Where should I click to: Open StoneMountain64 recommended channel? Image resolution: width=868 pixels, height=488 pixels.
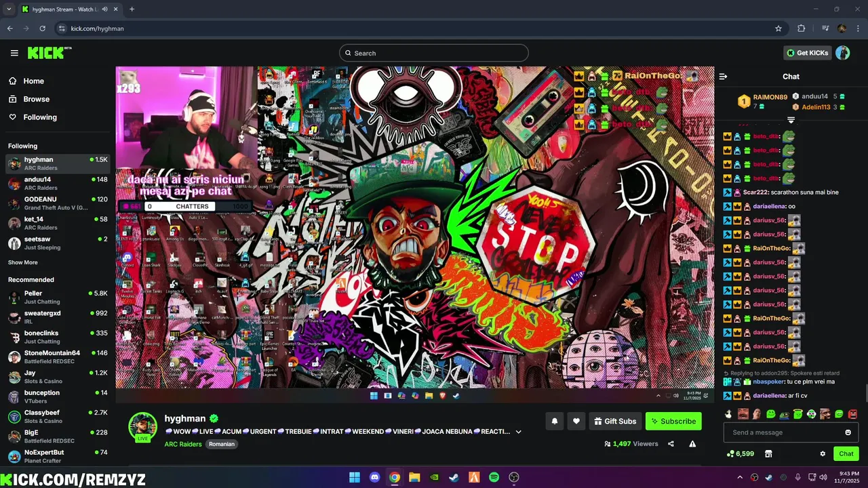click(x=58, y=357)
